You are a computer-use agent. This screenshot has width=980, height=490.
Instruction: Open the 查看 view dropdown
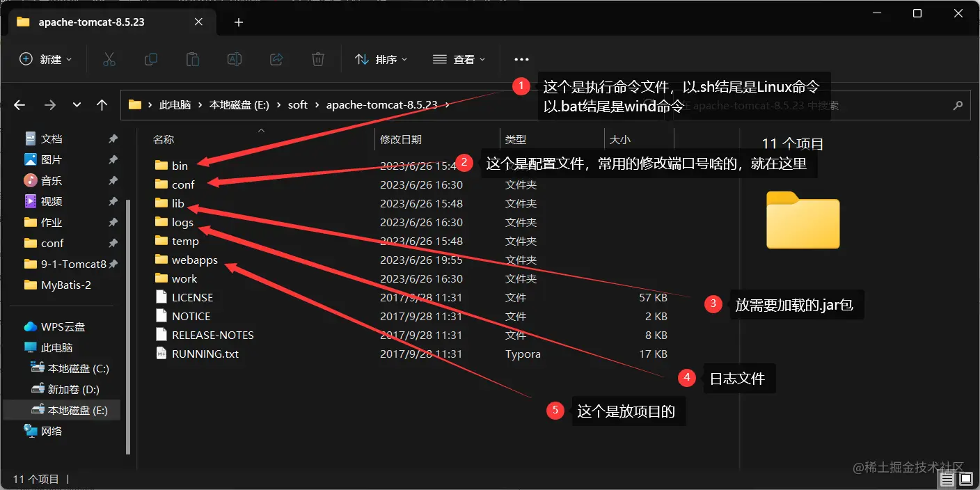pos(459,59)
